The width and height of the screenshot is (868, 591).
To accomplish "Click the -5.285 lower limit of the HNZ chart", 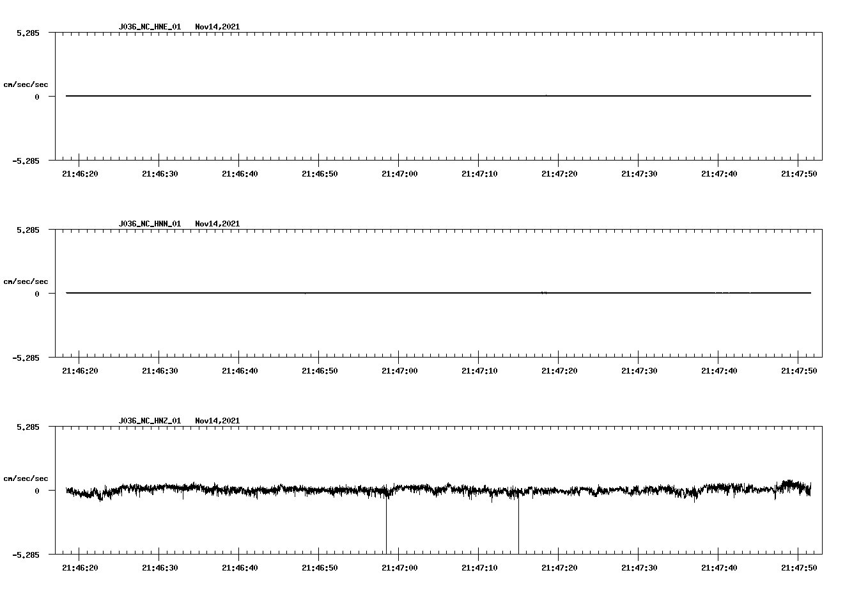I will coord(26,555).
